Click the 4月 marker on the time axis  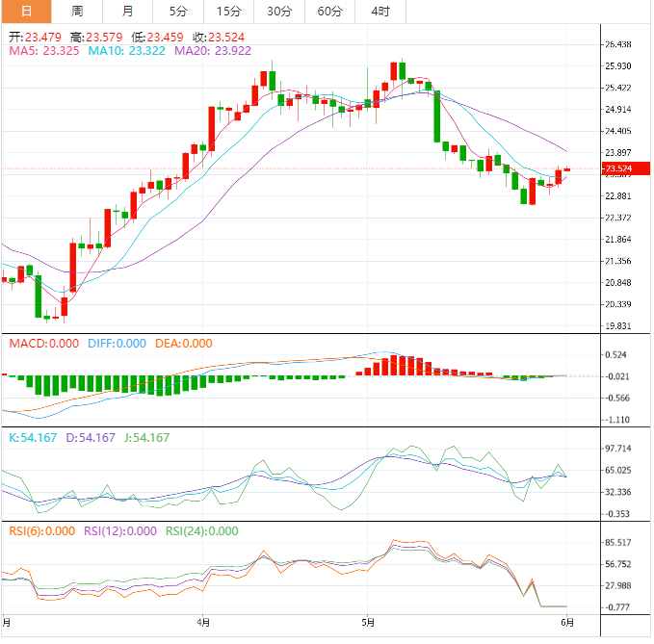202,623
